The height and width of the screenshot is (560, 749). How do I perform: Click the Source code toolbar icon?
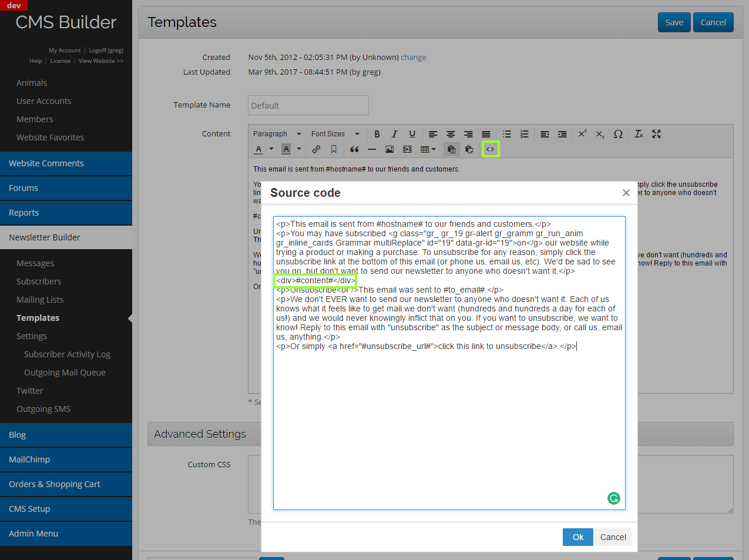pos(490,149)
